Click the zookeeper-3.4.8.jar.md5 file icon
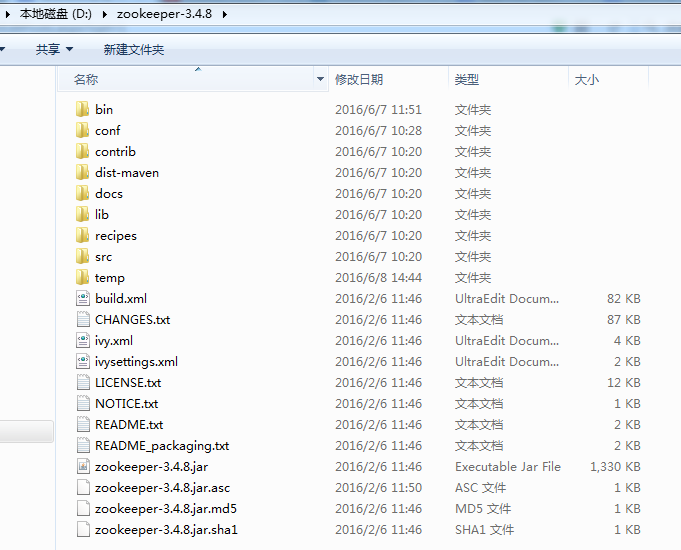This screenshot has width=681, height=550. click(83, 508)
